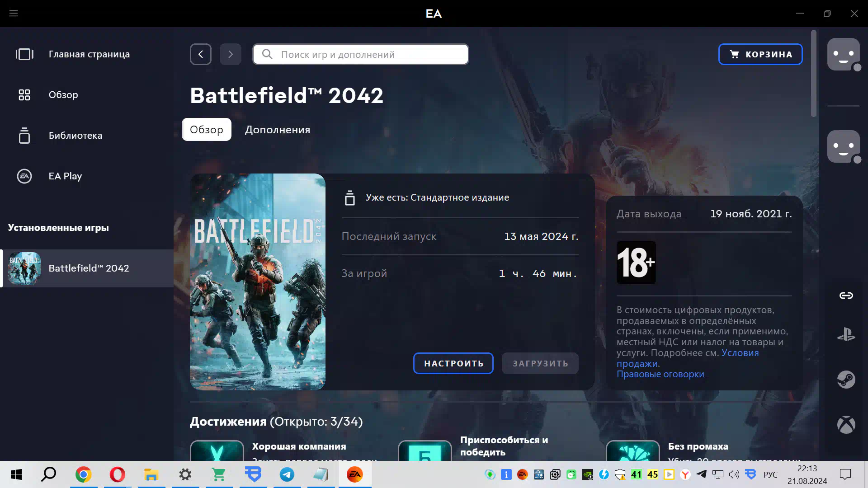Click the 1 ч. 46 мин. playtime value
Screen dimensions: 868x488
pyautogui.click(x=538, y=273)
